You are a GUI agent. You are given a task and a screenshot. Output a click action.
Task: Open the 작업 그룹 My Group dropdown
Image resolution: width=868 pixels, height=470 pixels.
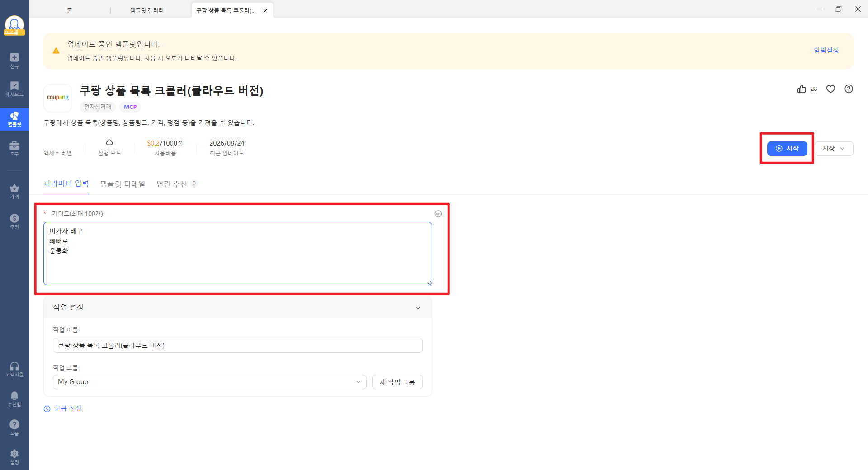(210, 382)
